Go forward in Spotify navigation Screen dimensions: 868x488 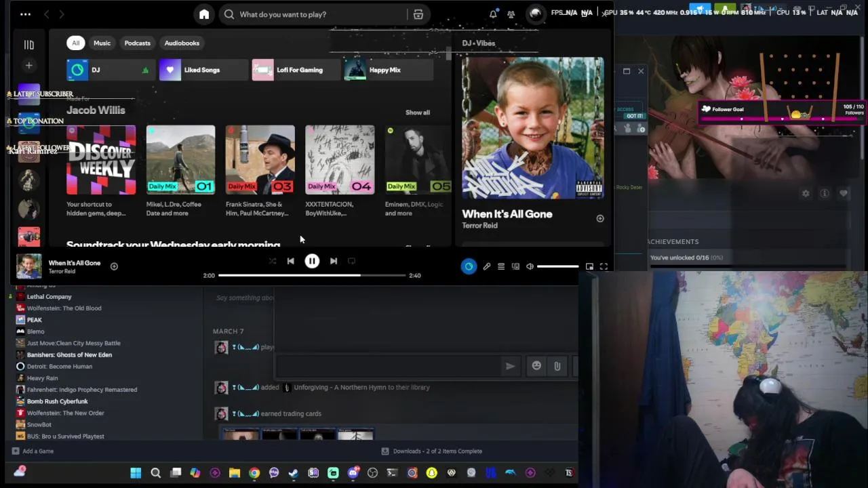[62, 14]
